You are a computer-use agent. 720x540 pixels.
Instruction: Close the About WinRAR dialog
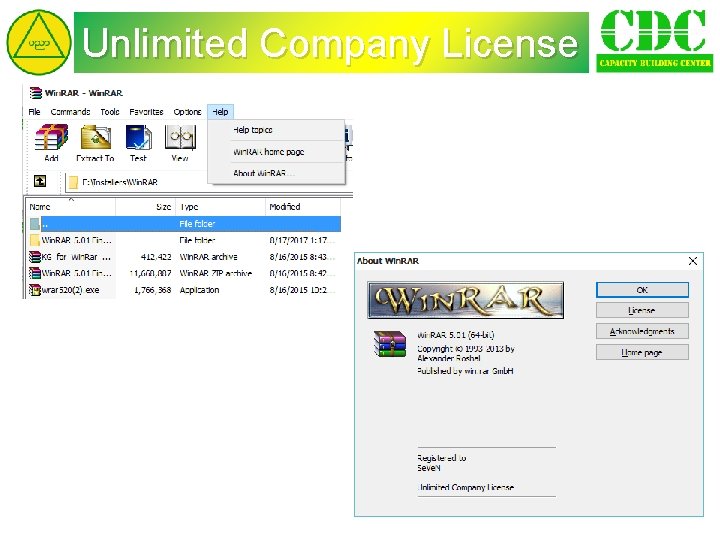pyautogui.click(x=693, y=261)
